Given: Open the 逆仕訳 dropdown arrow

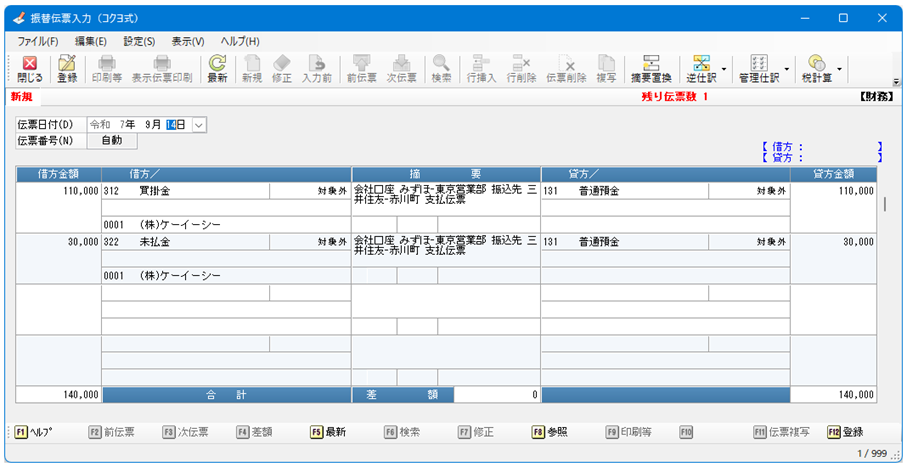Looking at the screenshot, I should click(724, 70).
